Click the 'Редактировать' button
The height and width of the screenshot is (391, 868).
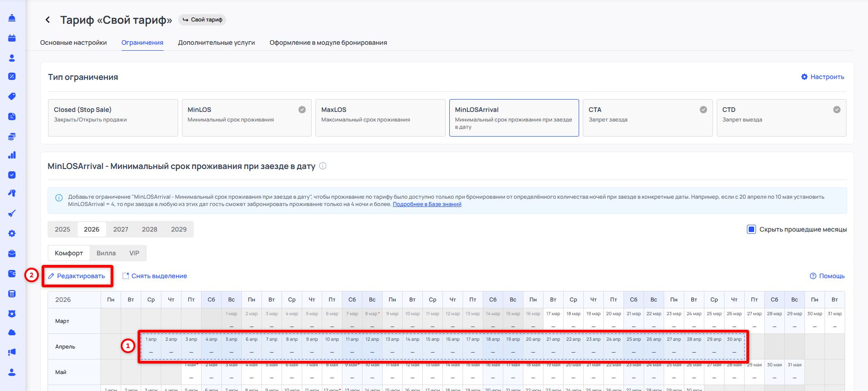[x=77, y=276]
